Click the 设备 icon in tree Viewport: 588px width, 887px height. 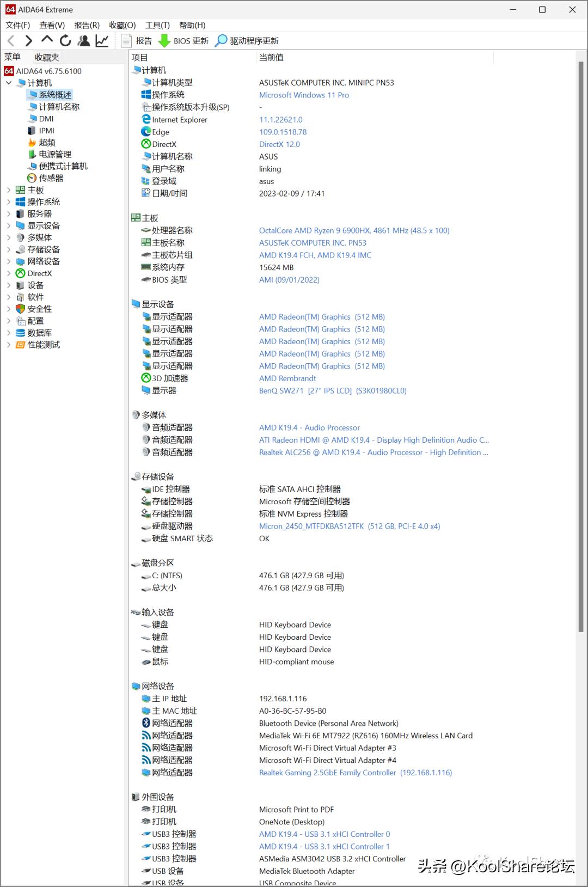tap(21, 285)
